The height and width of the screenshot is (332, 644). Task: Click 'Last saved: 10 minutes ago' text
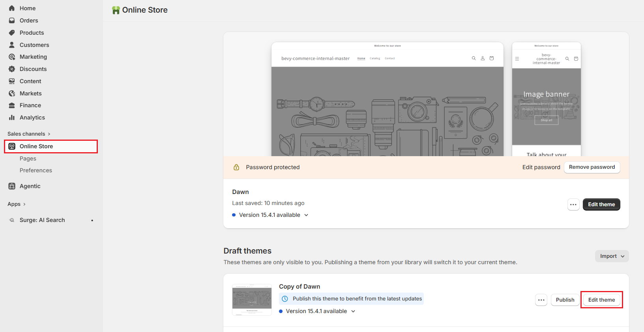268,203
